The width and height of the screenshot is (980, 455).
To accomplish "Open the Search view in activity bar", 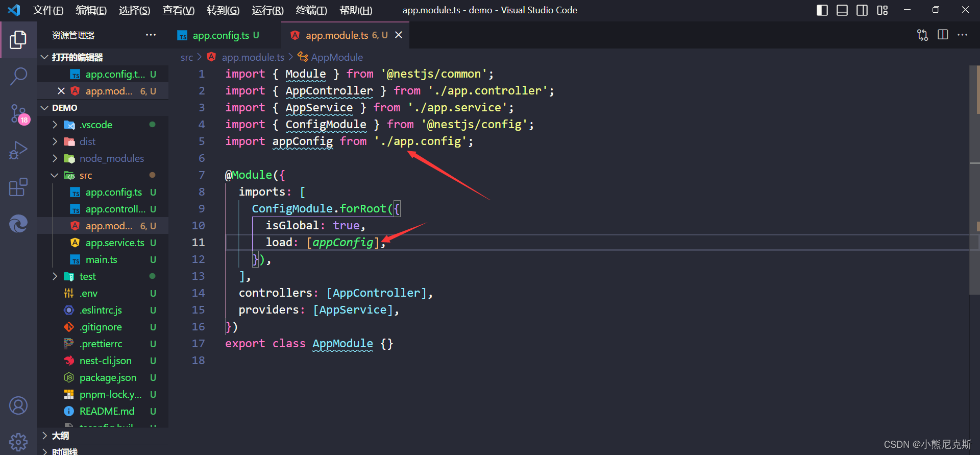I will 18,77.
